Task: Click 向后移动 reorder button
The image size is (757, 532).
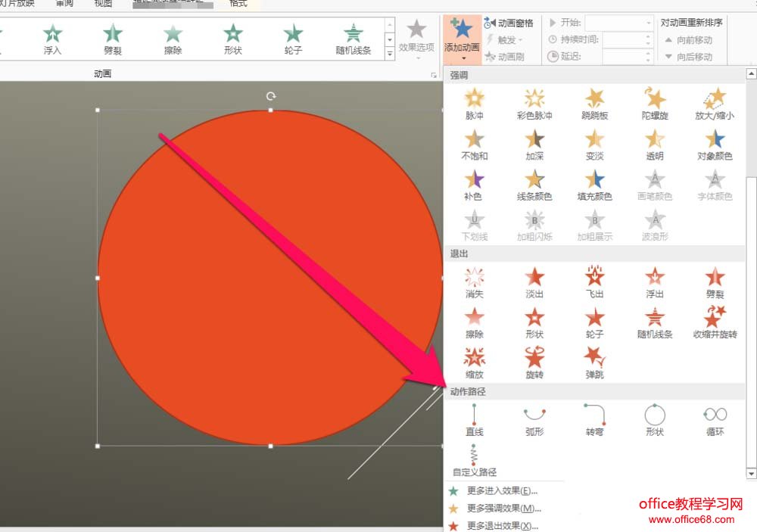Action: point(689,57)
